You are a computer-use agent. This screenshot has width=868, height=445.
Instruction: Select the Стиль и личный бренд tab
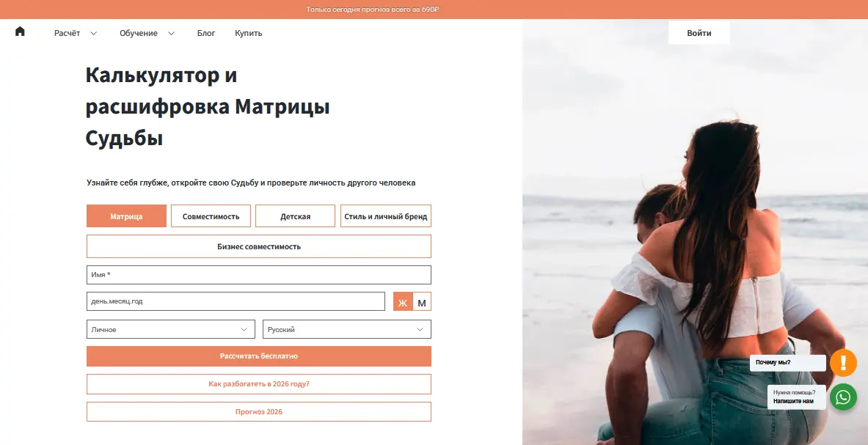tap(386, 216)
